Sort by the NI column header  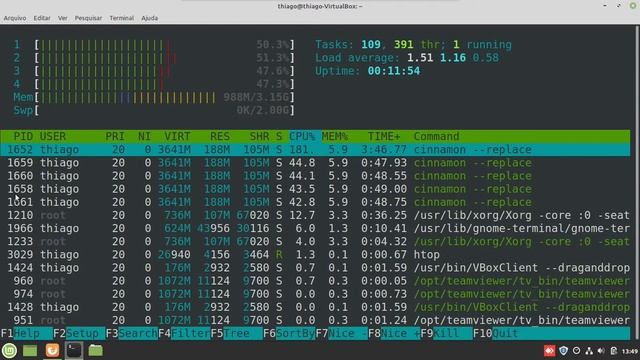pyautogui.click(x=144, y=136)
